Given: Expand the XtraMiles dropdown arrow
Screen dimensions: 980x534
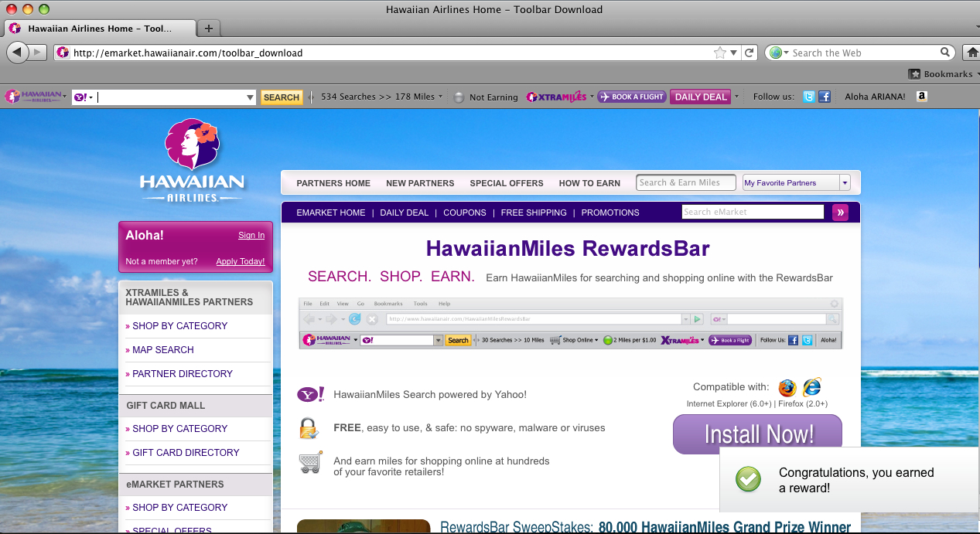Looking at the screenshot, I should [x=592, y=97].
